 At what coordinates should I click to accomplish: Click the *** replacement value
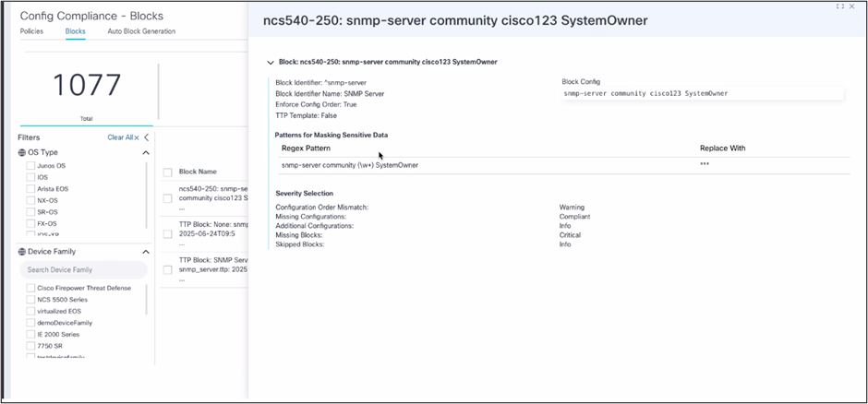[x=705, y=165]
